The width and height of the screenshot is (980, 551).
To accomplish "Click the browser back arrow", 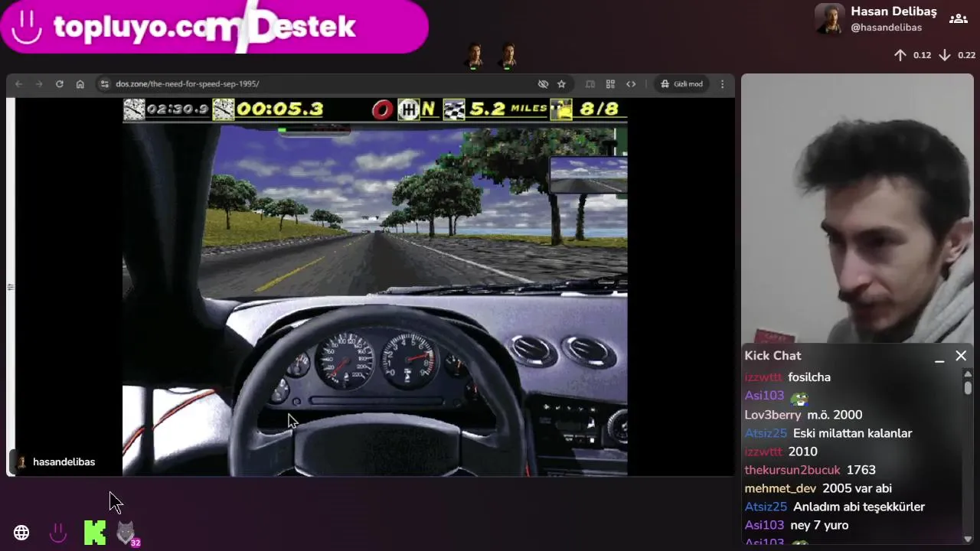I will pos(18,84).
